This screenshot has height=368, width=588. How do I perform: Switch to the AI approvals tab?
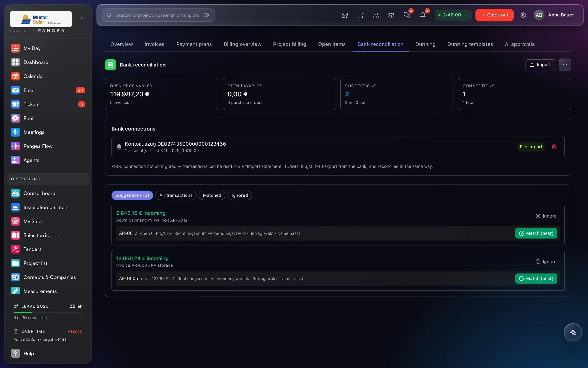(x=520, y=44)
